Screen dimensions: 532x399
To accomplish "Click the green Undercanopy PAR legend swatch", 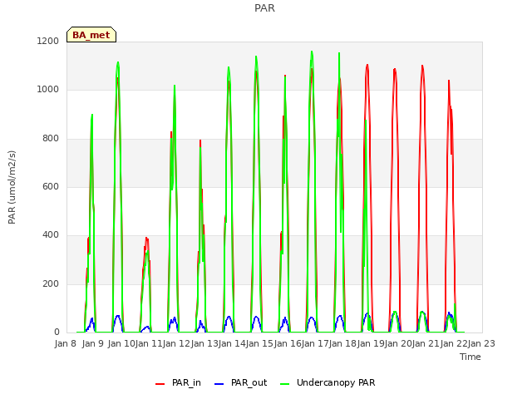I will (x=285, y=384).
